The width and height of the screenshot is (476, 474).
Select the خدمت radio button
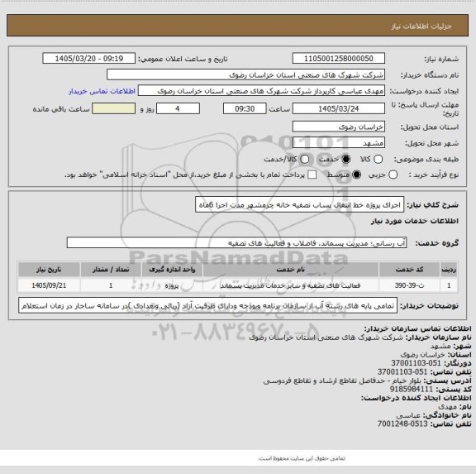tap(345, 159)
